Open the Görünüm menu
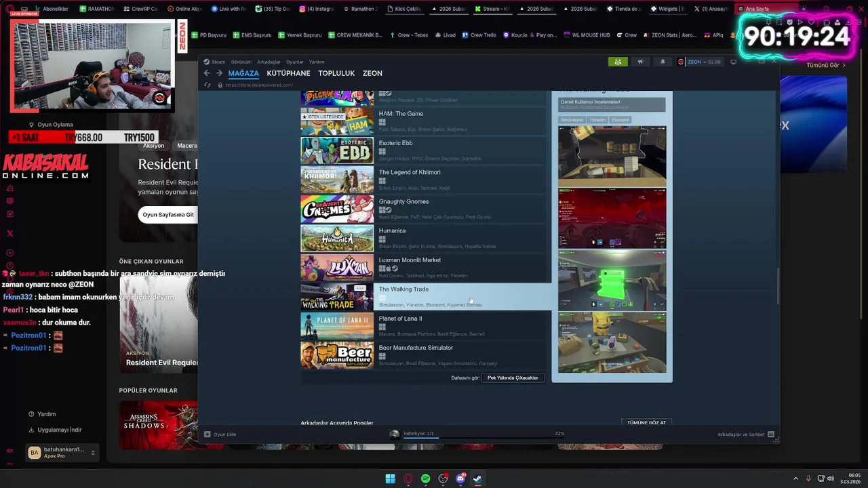The image size is (868, 488). 241,62
